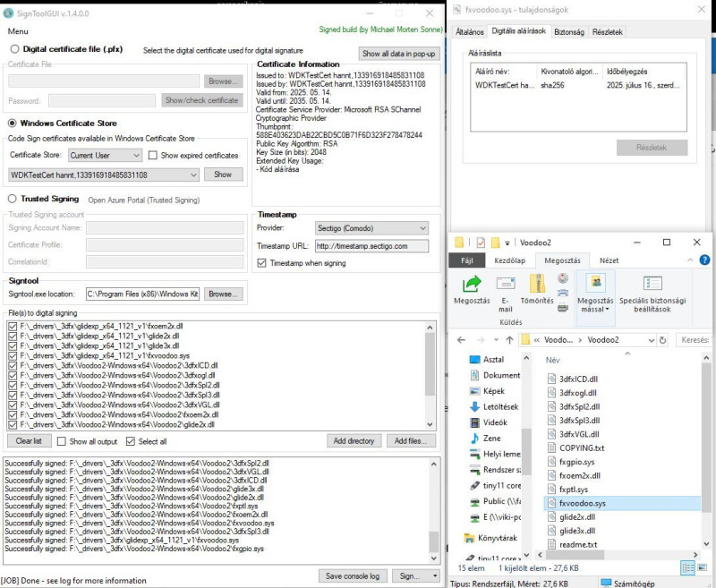Switch to Részletek tab in properties
This screenshot has width=716, height=588.
(608, 31)
